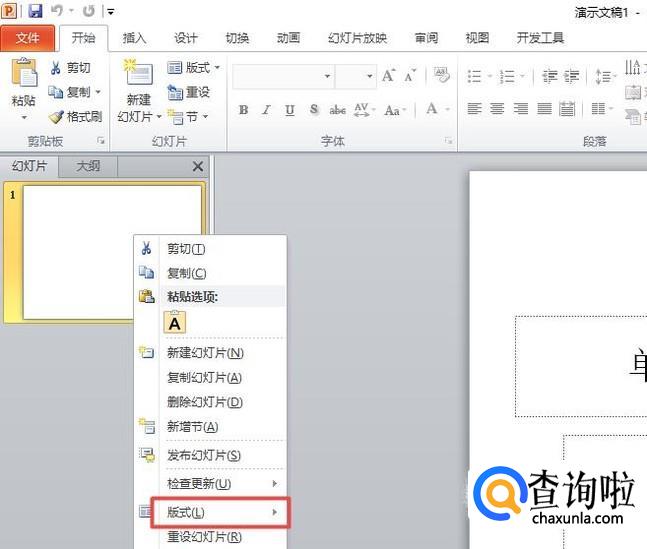Screen dimensions: 647x549
Task: Open the 开发工具 ribbon tab
Action: (x=540, y=38)
